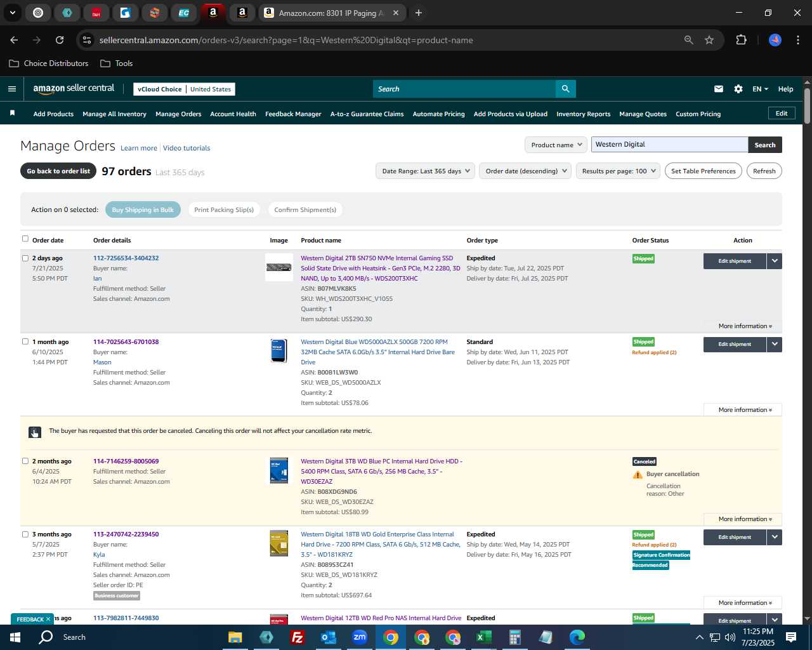The image size is (812, 650).
Task: Click buyer name Kyla link
Action: 99,555
